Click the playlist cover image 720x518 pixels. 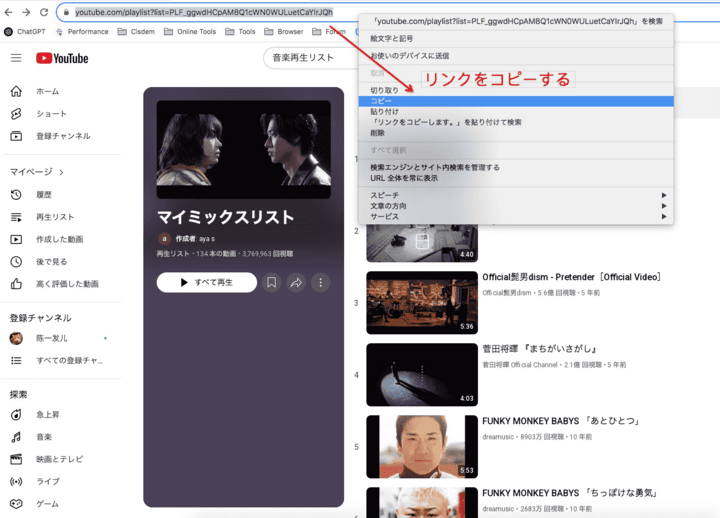[244, 150]
